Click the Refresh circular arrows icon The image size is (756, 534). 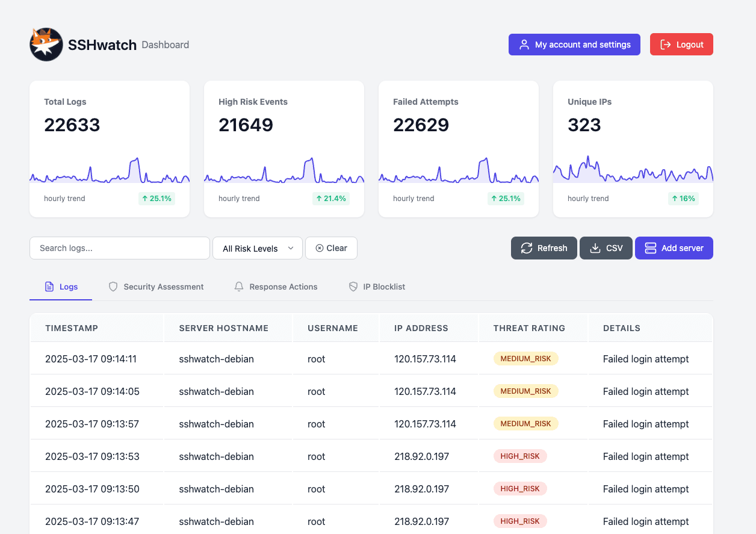click(x=527, y=248)
